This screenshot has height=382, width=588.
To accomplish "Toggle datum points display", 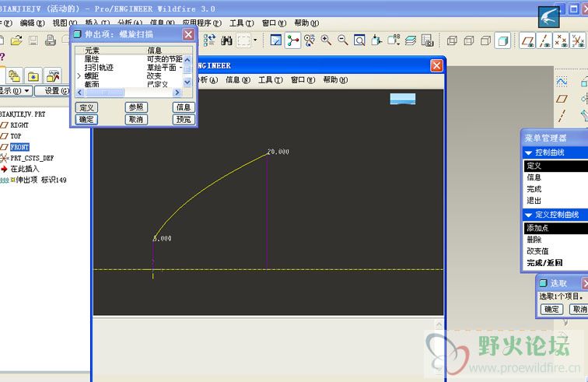I will (561, 40).
